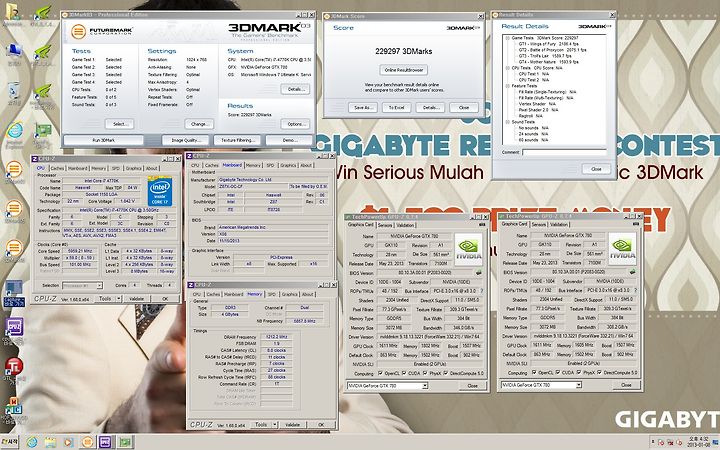Collapse Sound Tests node in Result Details
This screenshot has height=450, width=720.
click(x=507, y=122)
